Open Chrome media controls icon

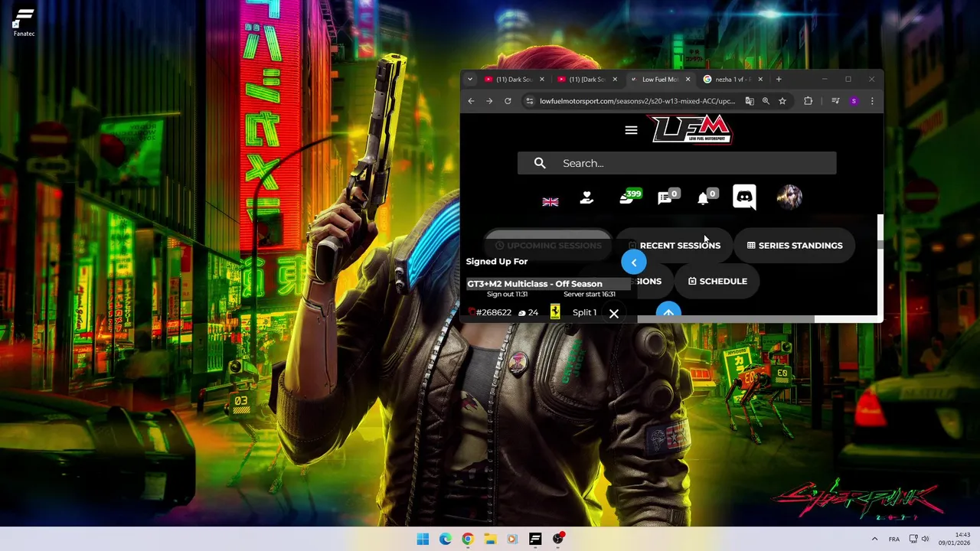[836, 101]
